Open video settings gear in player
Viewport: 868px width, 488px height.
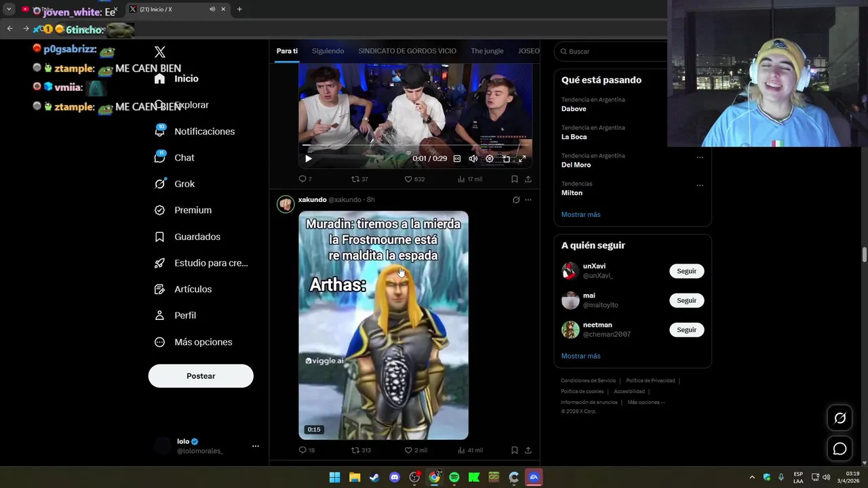(x=490, y=159)
